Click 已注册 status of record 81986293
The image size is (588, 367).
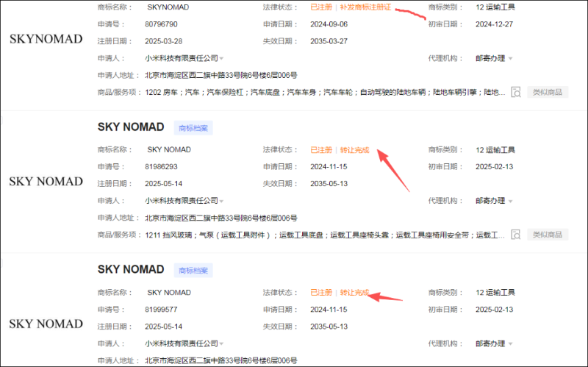click(x=321, y=150)
